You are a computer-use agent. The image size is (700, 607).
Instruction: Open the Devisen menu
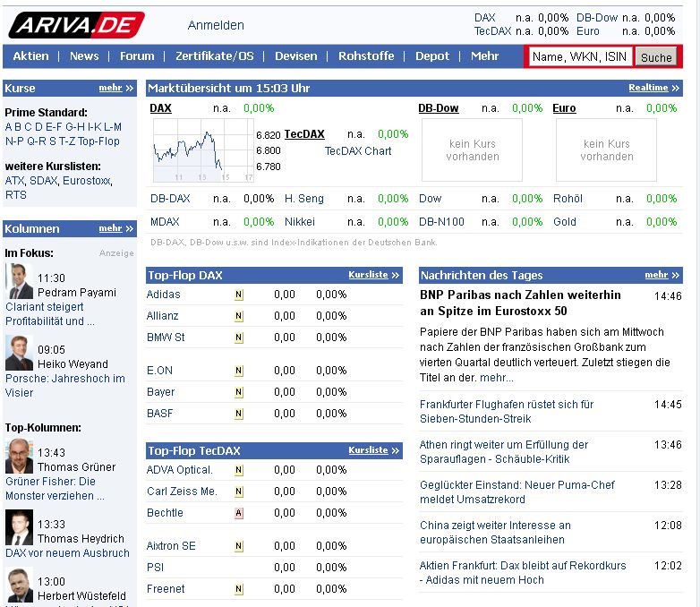[x=296, y=56]
